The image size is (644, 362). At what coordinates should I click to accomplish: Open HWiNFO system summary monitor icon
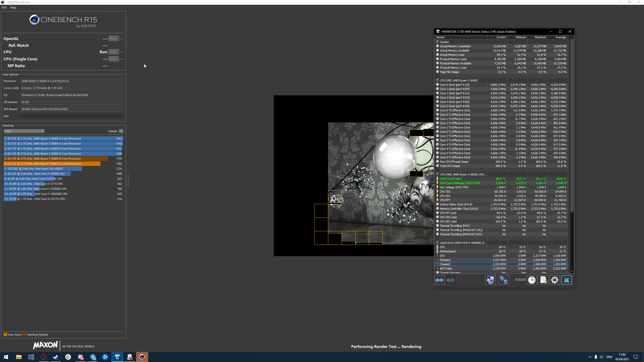click(x=490, y=280)
